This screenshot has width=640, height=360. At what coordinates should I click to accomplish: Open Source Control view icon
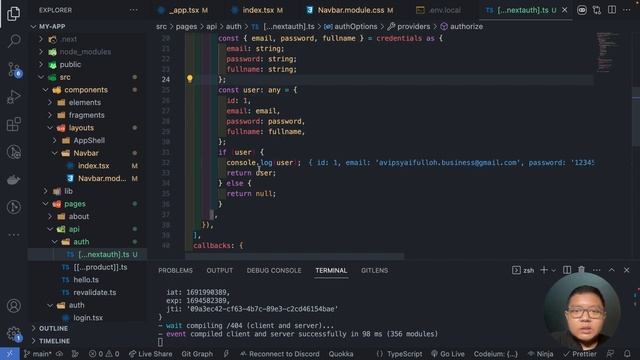pos(14,70)
